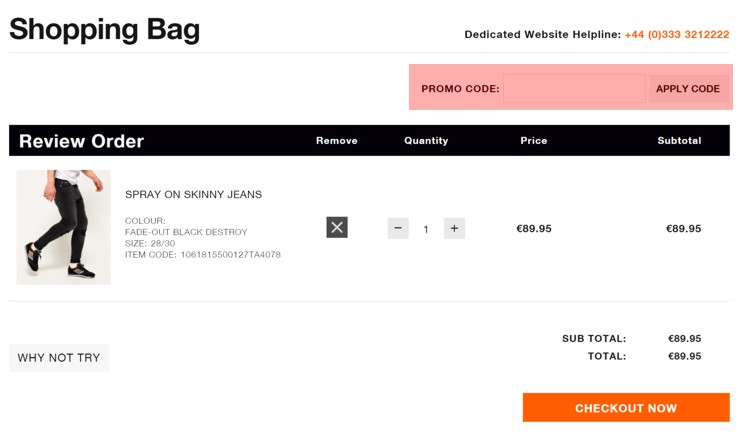
Task: Click the Quantity column header
Action: click(426, 141)
